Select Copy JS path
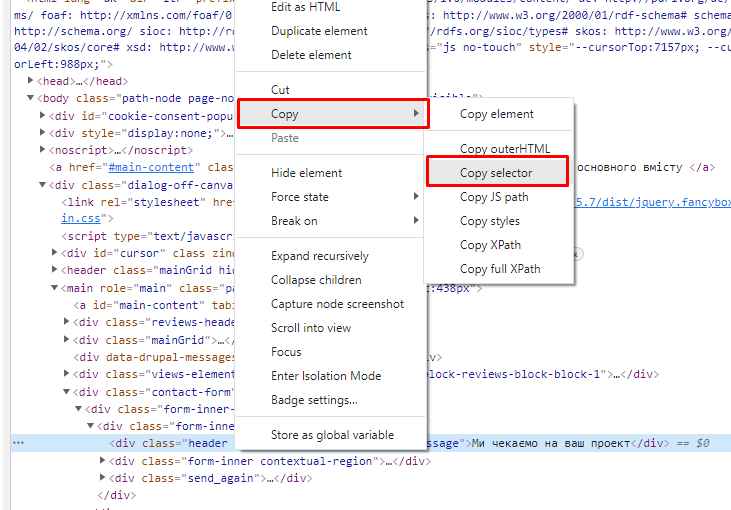This screenshot has width=731, height=510. tap(494, 197)
